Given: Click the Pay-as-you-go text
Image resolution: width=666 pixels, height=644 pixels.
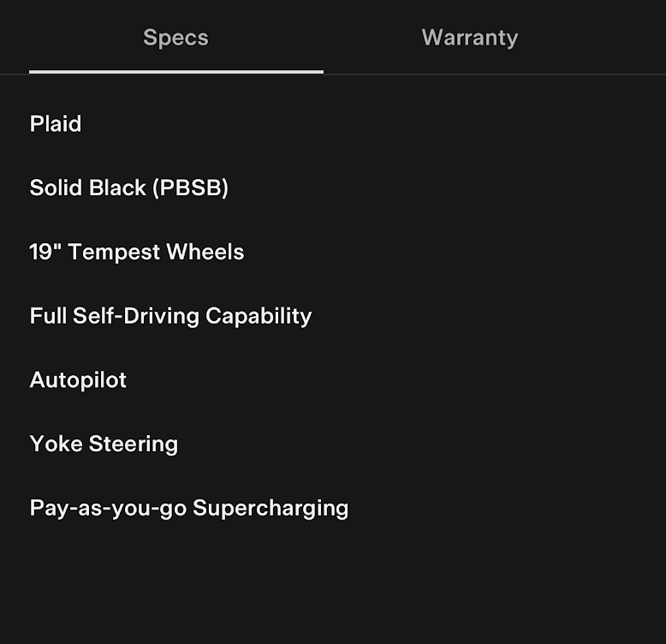Looking at the screenshot, I should (108, 508).
